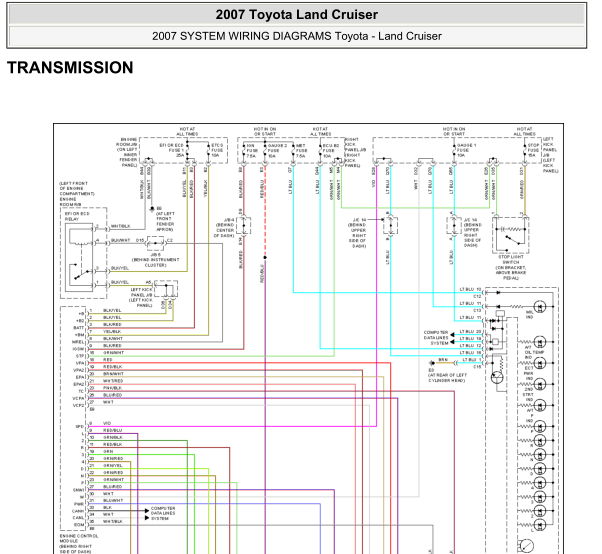Select the 'ECU-B2 FUSE 10A' label

pos(331,151)
